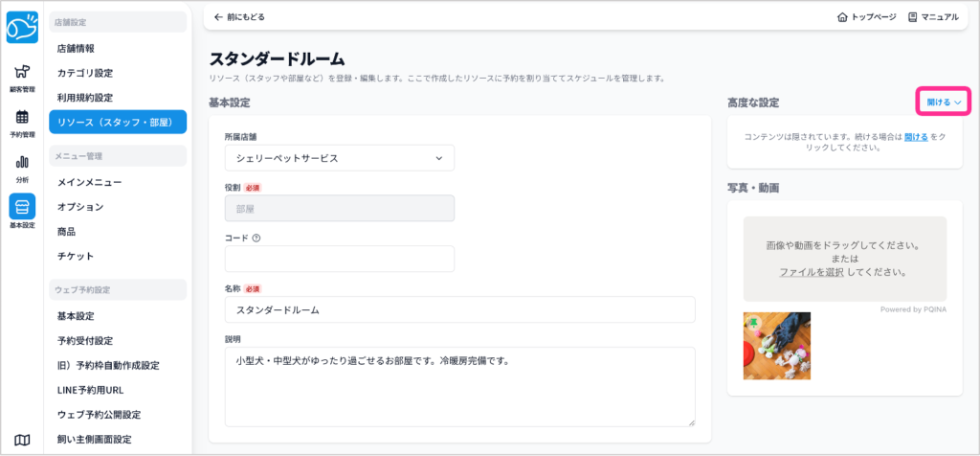Select 店舗情報 in the settings menu
This screenshot has height=456, width=980.
[x=76, y=48]
